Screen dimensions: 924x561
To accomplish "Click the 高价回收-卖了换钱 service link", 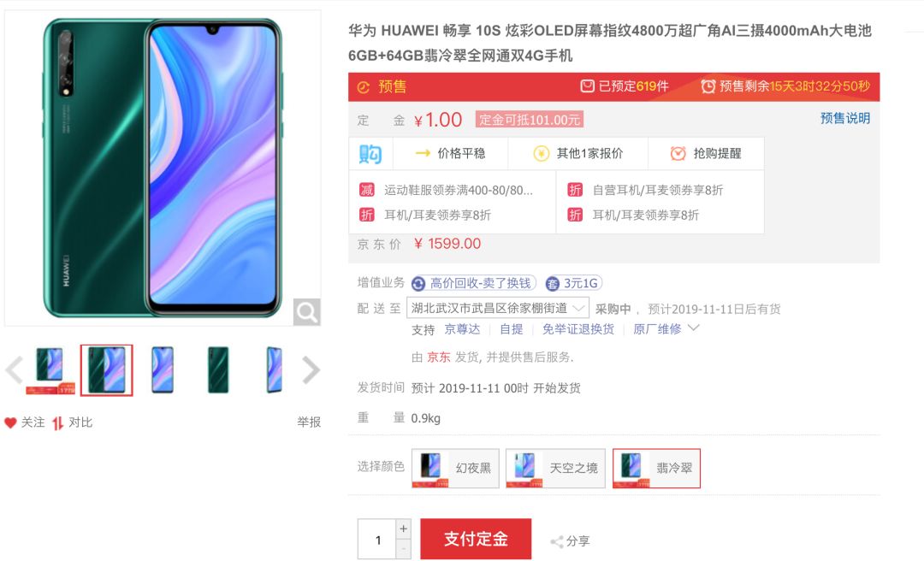I will 474,283.
